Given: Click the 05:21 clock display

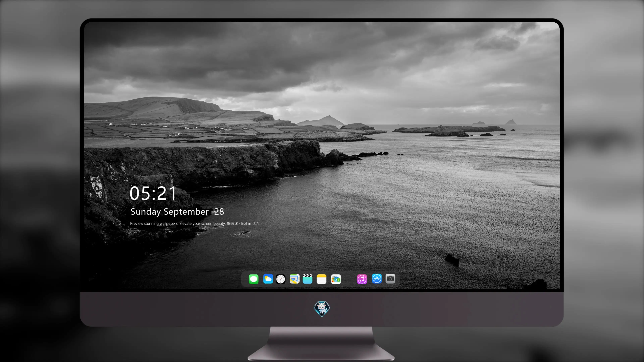Looking at the screenshot, I should [x=153, y=193].
